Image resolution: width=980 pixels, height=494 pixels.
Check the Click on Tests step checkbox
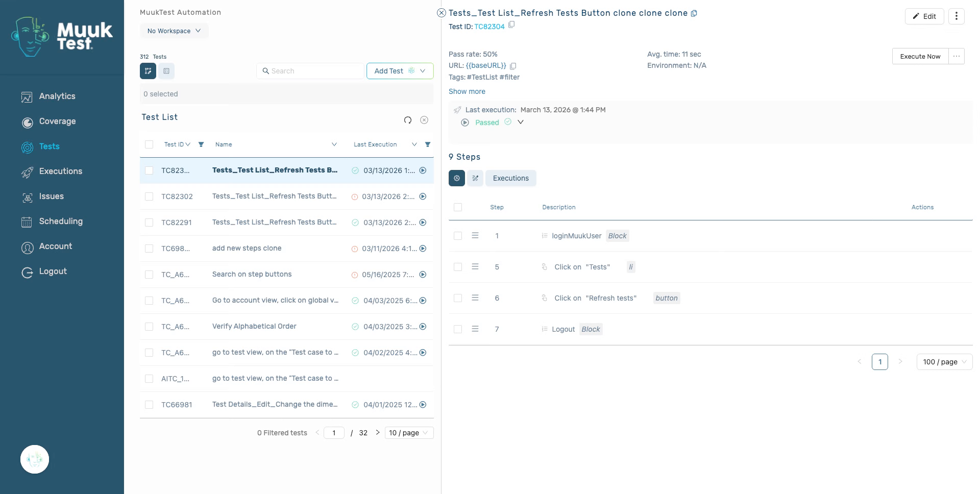[x=458, y=267]
